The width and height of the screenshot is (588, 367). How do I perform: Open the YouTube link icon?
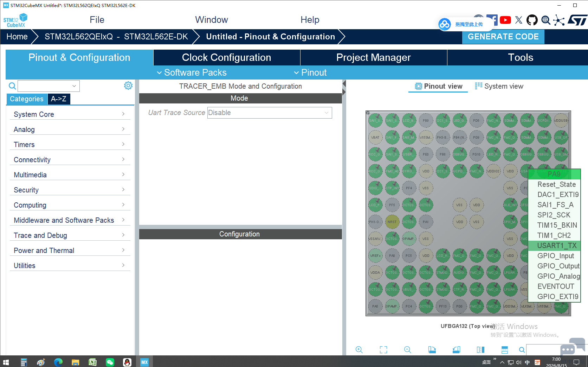505,20
